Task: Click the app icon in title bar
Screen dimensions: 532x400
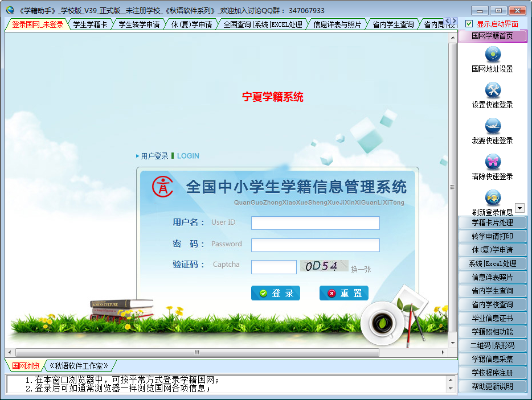Action: (x=10, y=10)
